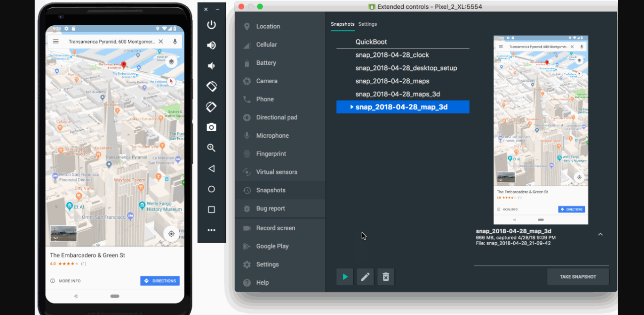
Task: Rotate device right using emulator toolbar icon
Action: (212, 106)
